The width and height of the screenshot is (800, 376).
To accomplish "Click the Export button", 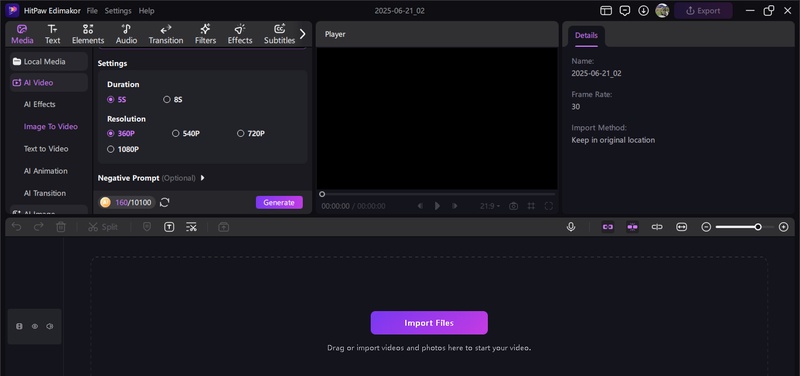I will 703,11.
